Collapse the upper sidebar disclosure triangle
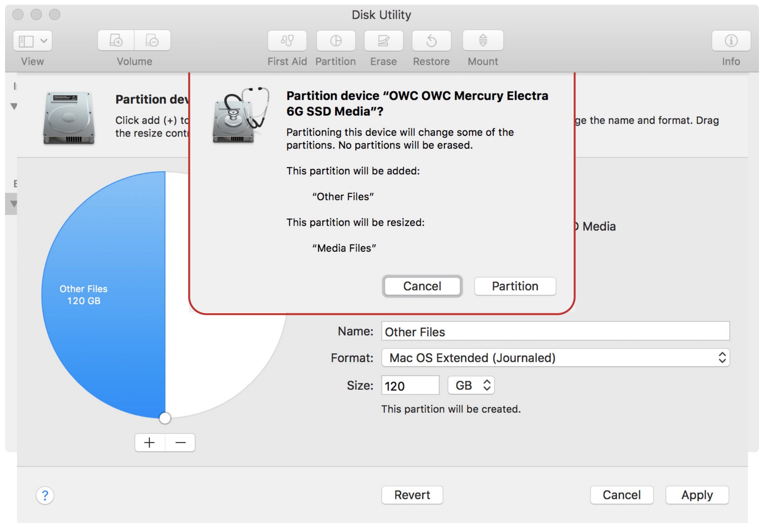 click(14, 106)
